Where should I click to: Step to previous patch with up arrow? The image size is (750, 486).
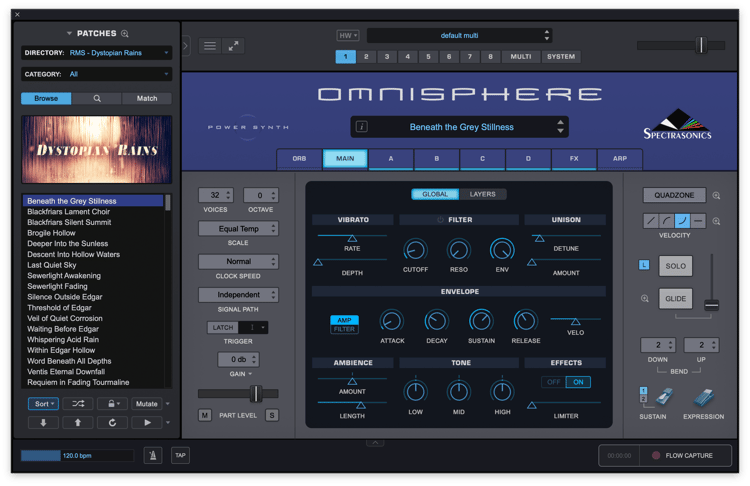pyautogui.click(x=77, y=422)
